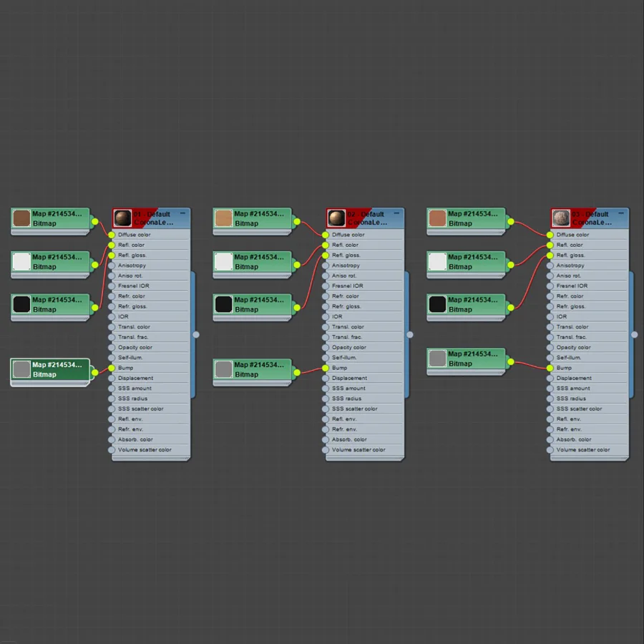
Task: Click output socket of gray bump bitmap for 03
Action: coord(510,362)
